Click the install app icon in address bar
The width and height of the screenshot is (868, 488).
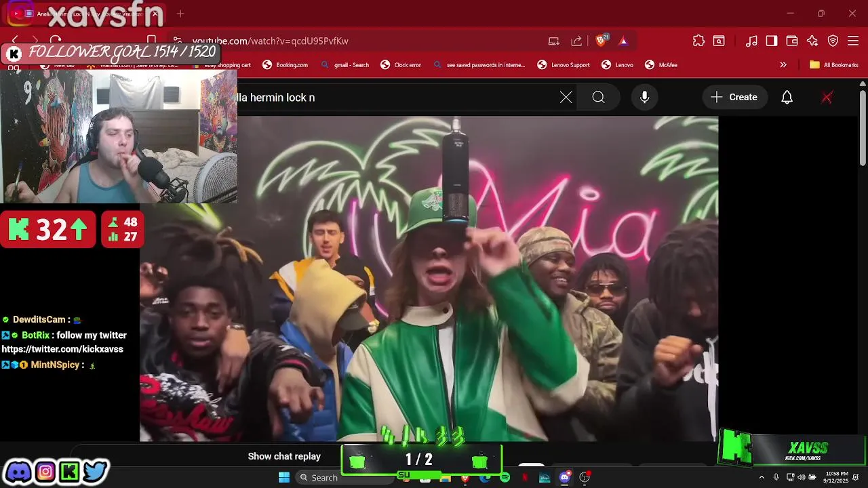click(x=554, y=41)
